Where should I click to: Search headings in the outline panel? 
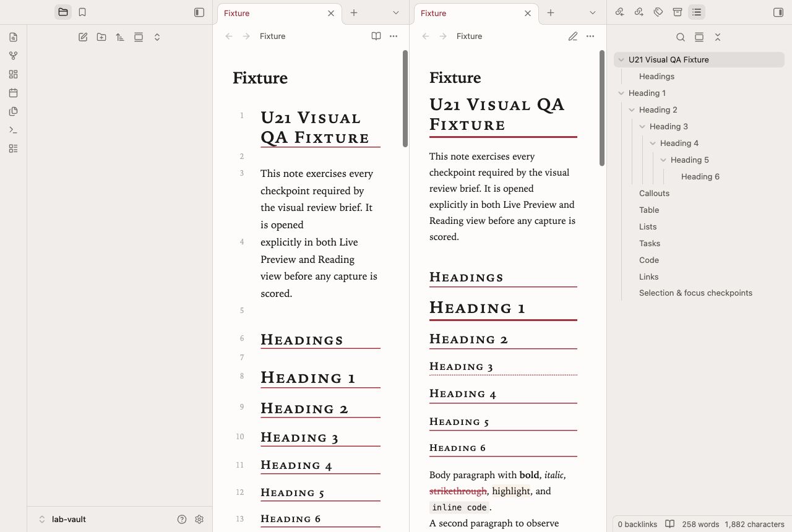pos(681,37)
